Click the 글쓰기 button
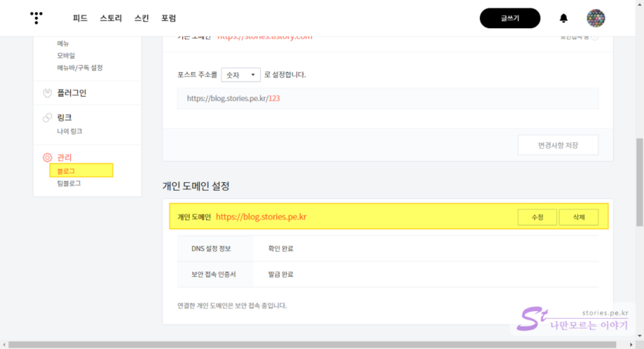The image size is (644, 349). [x=510, y=18]
